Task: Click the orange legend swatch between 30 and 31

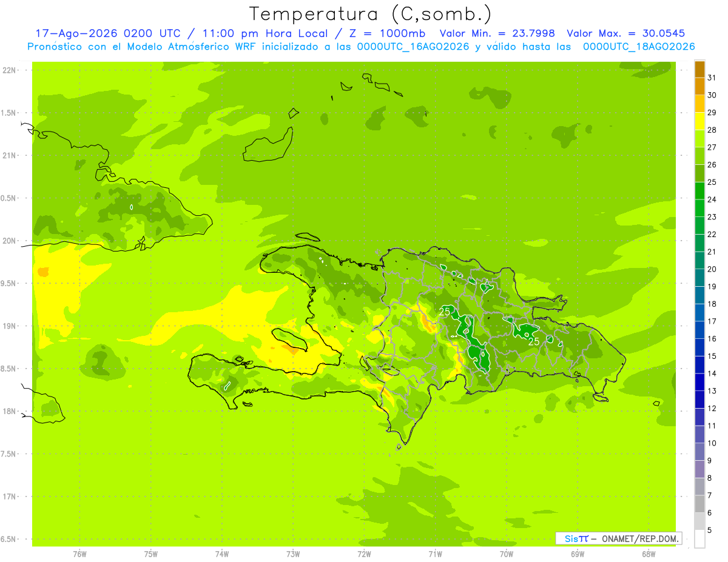Action: (699, 86)
